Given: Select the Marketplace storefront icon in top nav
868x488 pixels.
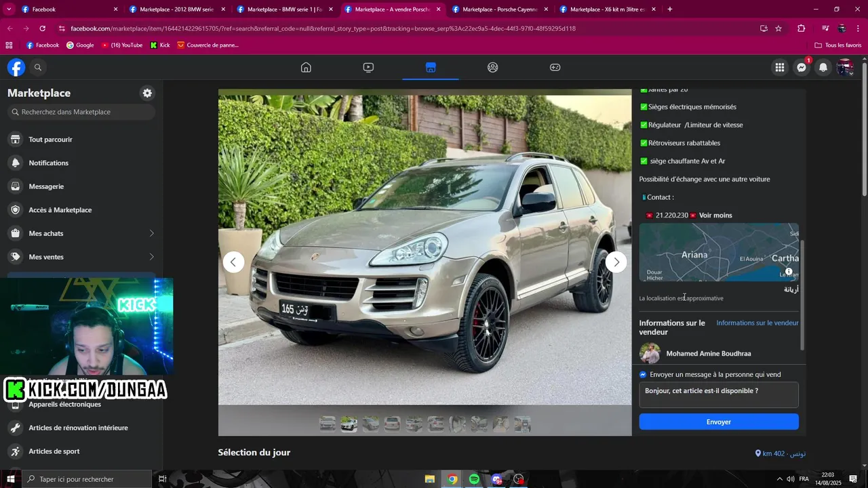Looking at the screenshot, I should pyautogui.click(x=431, y=67).
